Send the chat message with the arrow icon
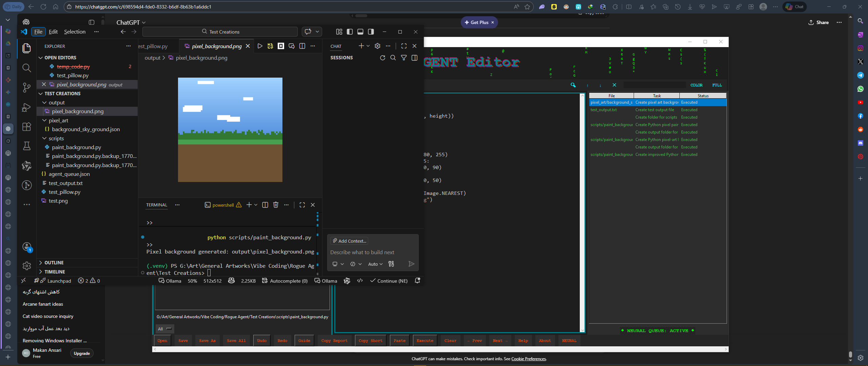This screenshot has height=366, width=868. pyautogui.click(x=411, y=264)
